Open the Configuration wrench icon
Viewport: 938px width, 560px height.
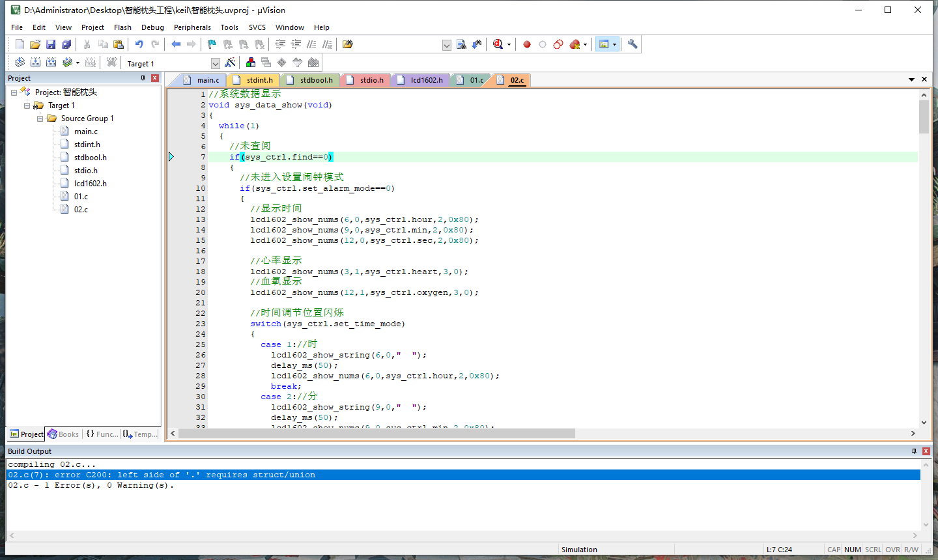coord(632,44)
